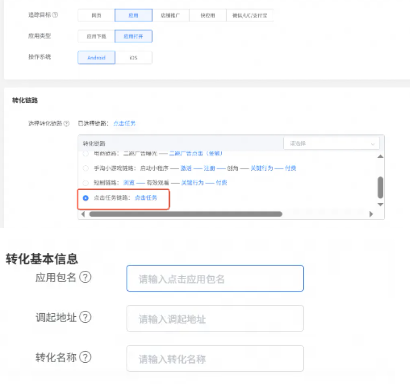Viewport: 410px width, 384px height.
Task: Select the 网页 target tab
Action: point(96,15)
